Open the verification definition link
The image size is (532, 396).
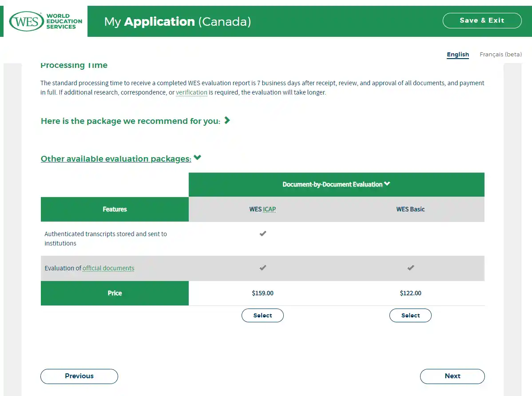point(191,92)
